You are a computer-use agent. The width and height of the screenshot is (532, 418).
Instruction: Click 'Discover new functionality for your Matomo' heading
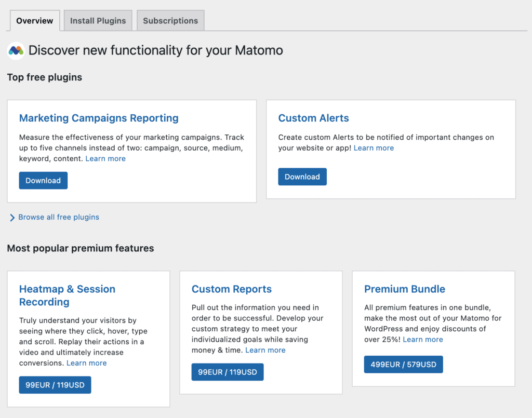pyautogui.click(x=156, y=50)
